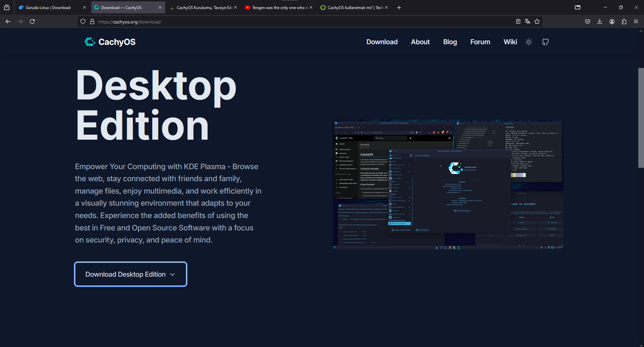Image resolution: width=644 pixels, height=347 pixels.
Task: Switch to the CachyOS Kurulumu tab
Action: [x=204, y=7]
